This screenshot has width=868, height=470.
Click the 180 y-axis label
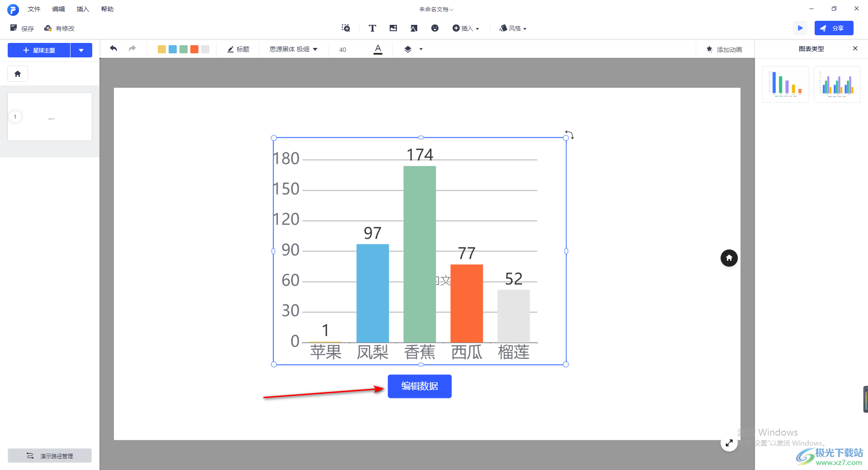(286, 159)
